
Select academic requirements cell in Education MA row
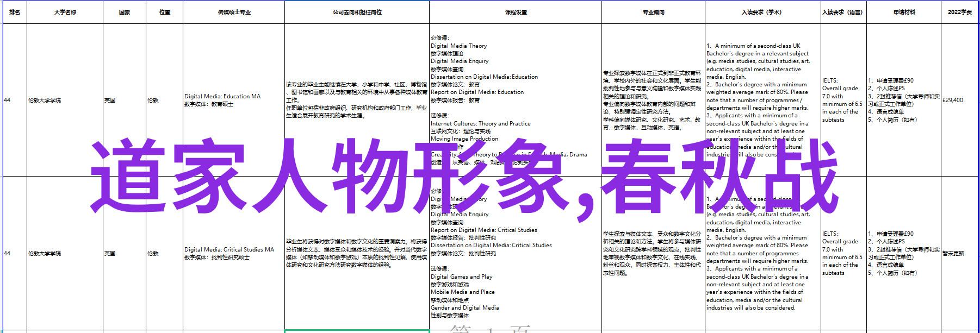tap(763, 100)
